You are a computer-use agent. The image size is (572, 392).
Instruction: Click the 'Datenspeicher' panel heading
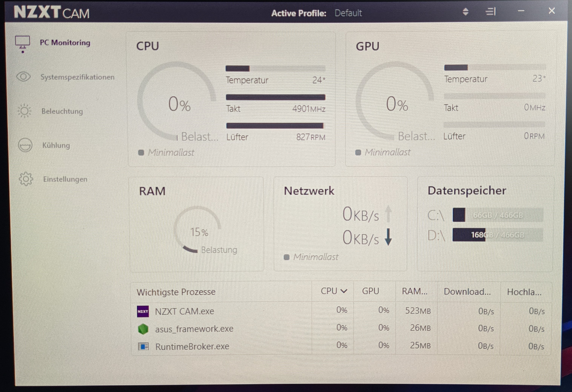coord(467,191)
